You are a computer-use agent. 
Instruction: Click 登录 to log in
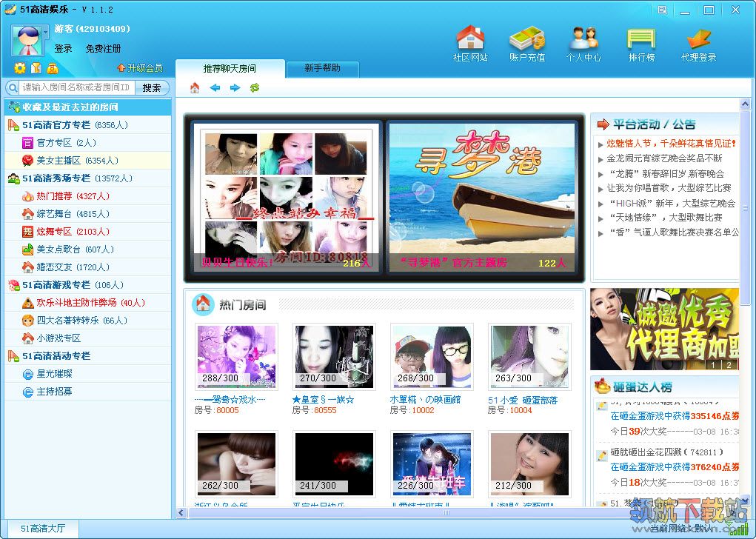point(63,49)
